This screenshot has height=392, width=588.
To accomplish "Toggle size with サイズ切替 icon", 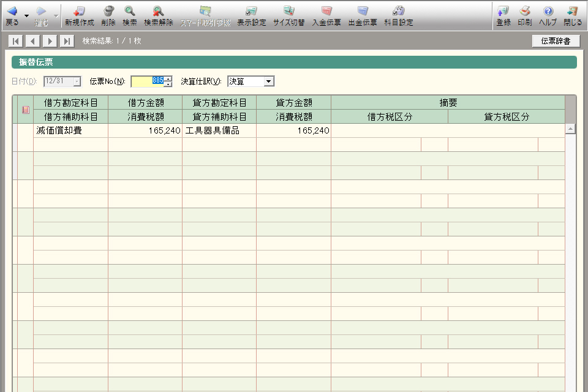I will tap(288, 16).
